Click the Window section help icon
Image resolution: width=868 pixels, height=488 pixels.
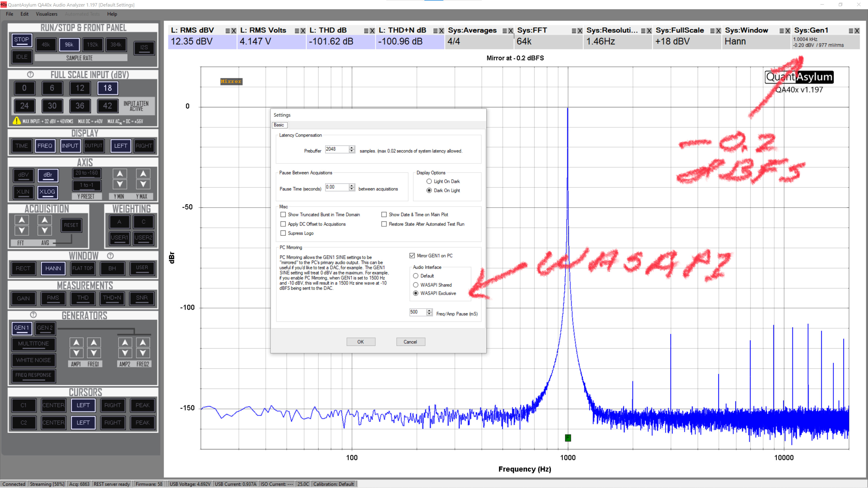(x=110, y=256)
